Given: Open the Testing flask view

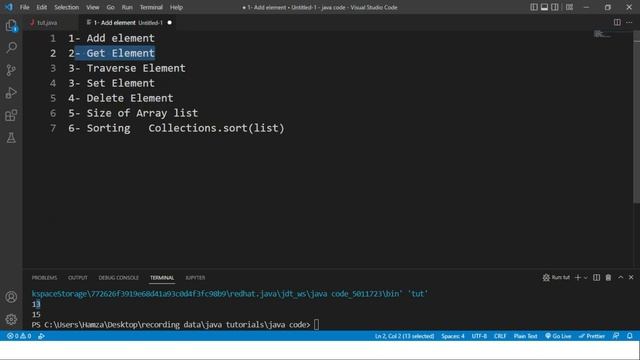Looking at the screenshot, I should click(11, 138).
